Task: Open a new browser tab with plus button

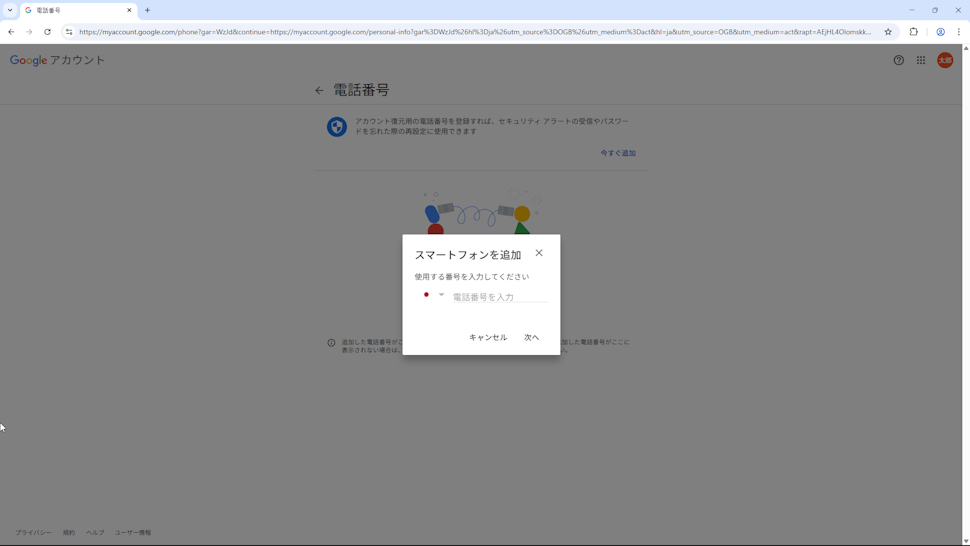Action: click(x=148, y=10)
